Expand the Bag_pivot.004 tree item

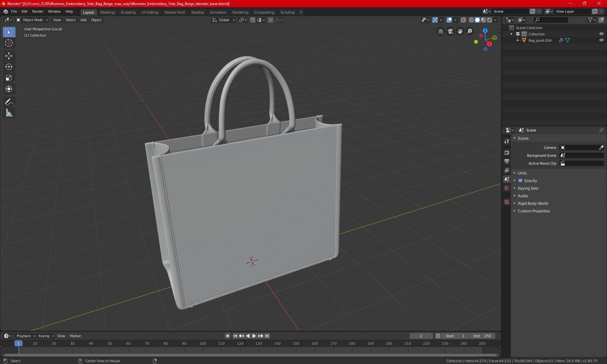click(518, 40)
